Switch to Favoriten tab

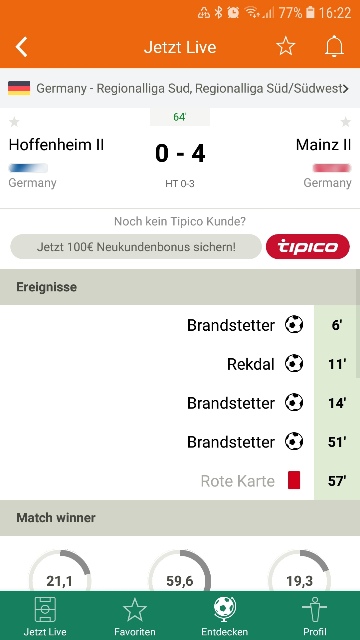pos(135,616)
